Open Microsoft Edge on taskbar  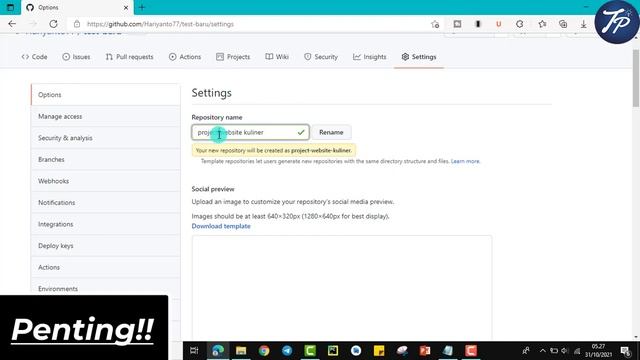(218, 351)
